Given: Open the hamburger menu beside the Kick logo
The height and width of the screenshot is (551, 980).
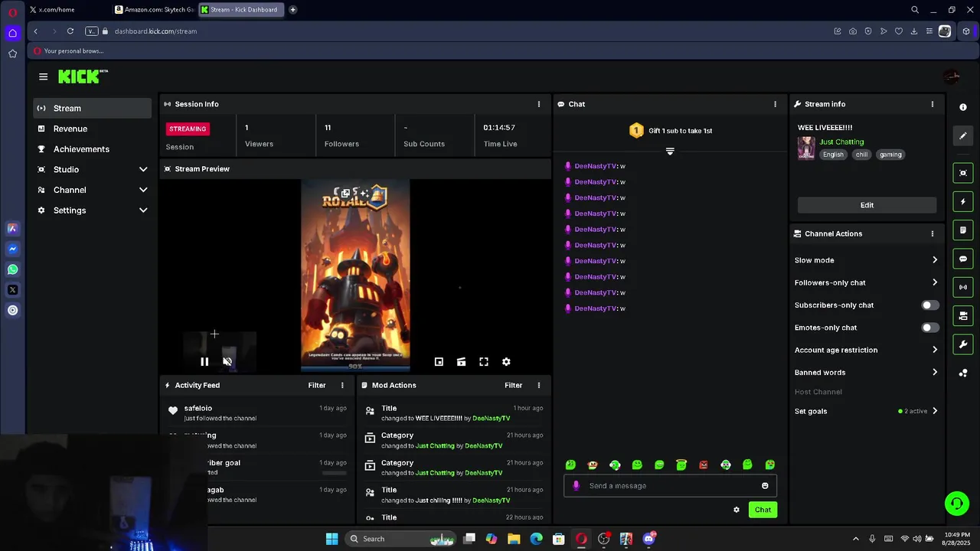Looking at the screenshot, I should [x=43, y=77].
